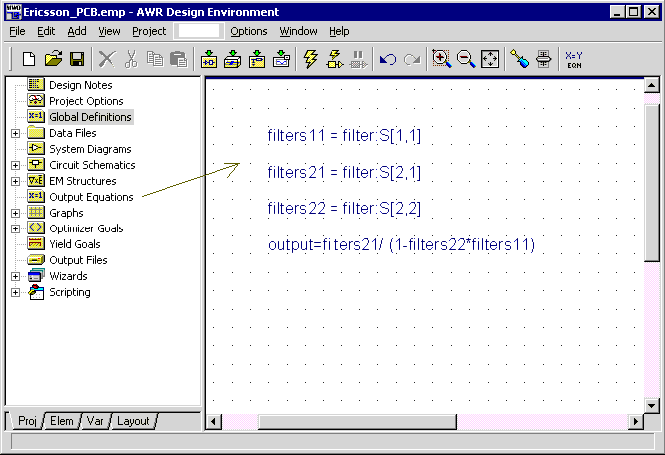Viewport: 665px width, 455px height.
Task: Switch to the Var tab
Action: click(95, 421)
